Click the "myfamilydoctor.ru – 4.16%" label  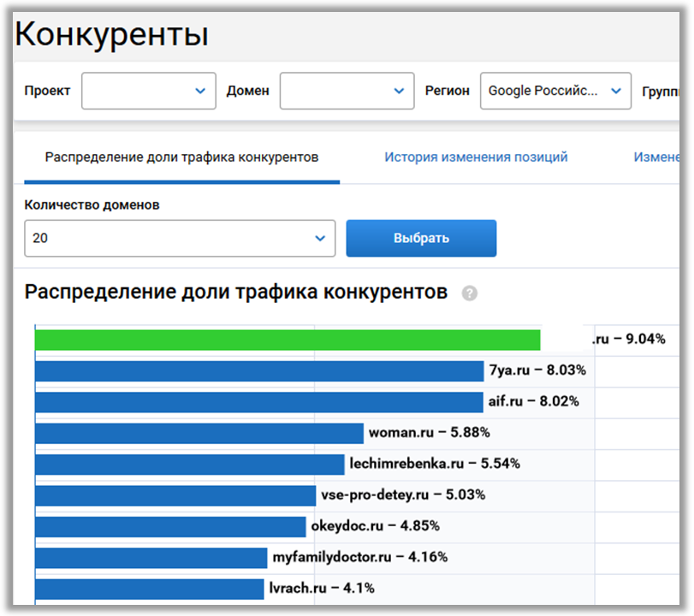point(359,557)
